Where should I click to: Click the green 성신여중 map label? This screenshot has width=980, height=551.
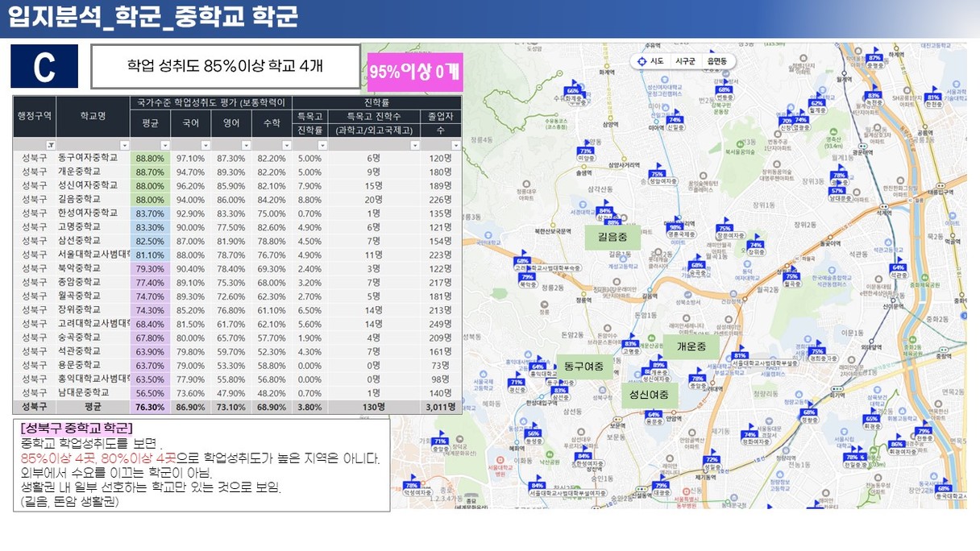tap(649, 395)
